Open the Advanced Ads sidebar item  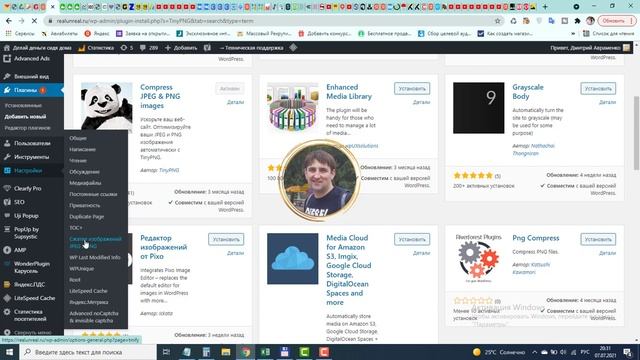[x=32, y=59]
